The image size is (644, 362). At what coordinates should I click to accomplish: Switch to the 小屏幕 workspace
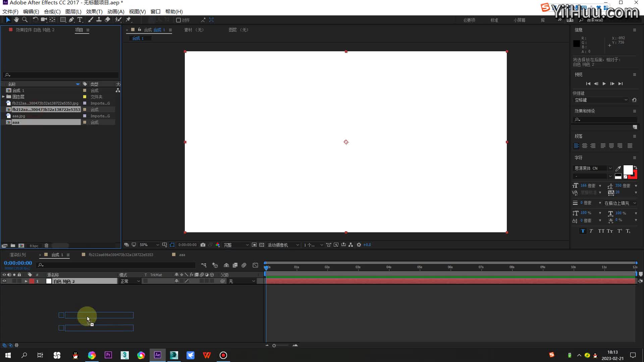click(519, 20)
